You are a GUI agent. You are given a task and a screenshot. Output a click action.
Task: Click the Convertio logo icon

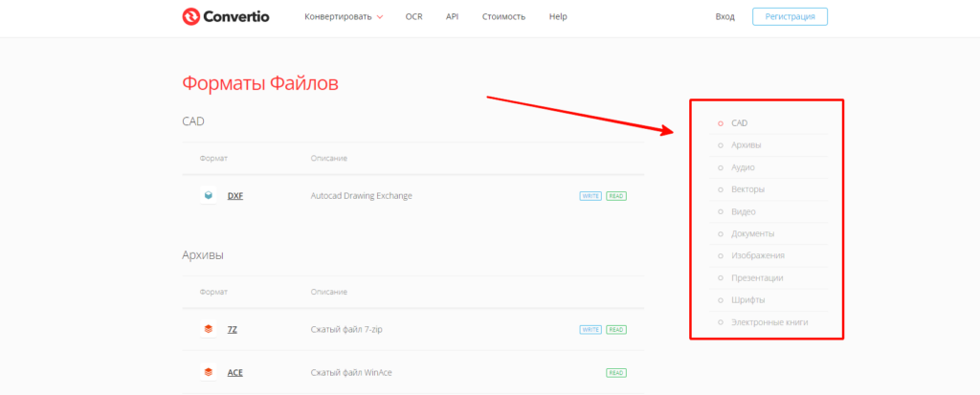(190, 17)
